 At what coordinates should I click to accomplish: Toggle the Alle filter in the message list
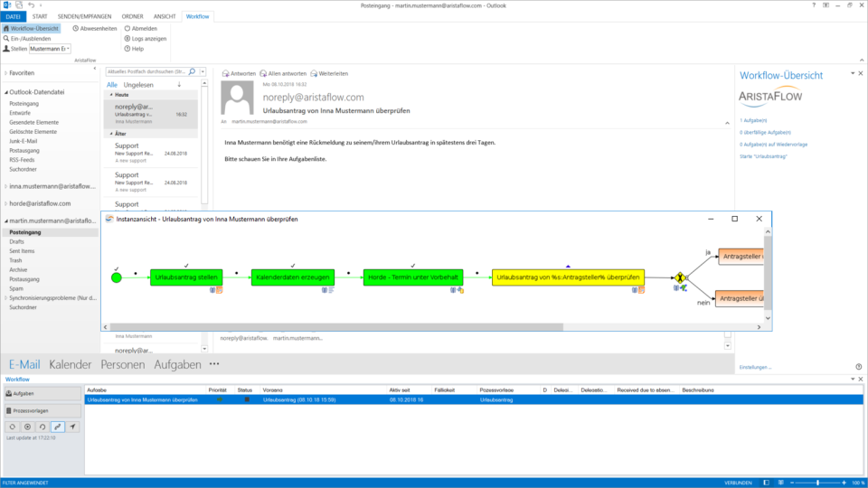112,85
